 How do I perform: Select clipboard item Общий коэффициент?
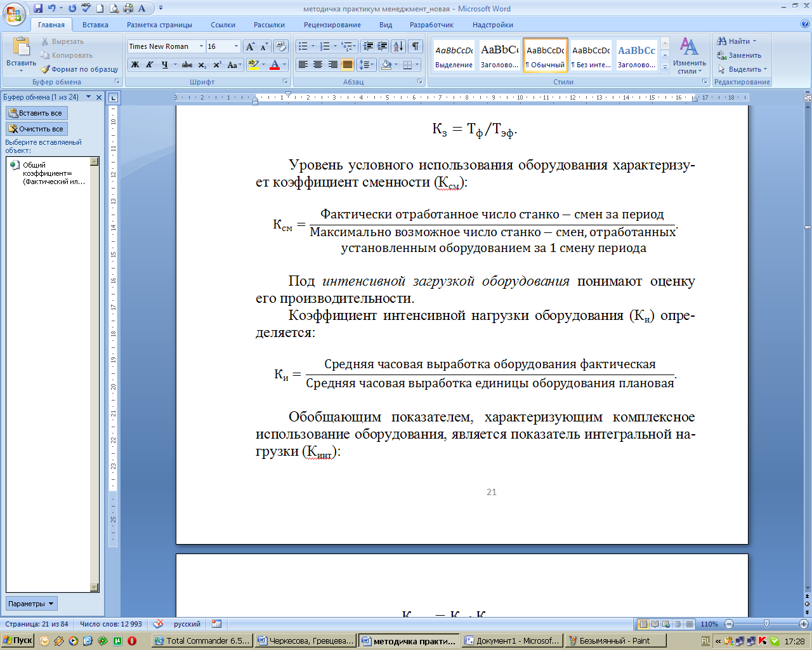pos(49,173)
